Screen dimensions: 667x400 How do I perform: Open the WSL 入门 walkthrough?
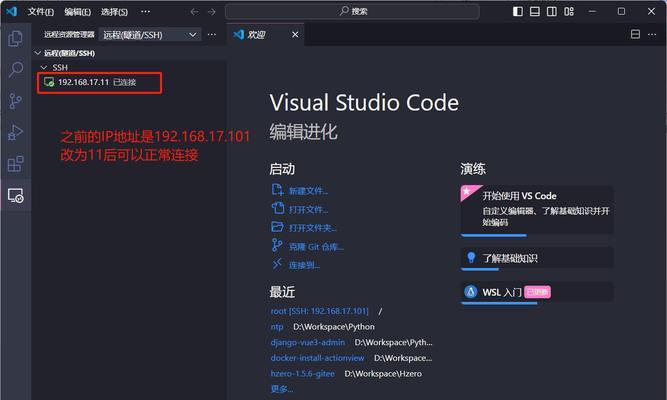point(537,292)
